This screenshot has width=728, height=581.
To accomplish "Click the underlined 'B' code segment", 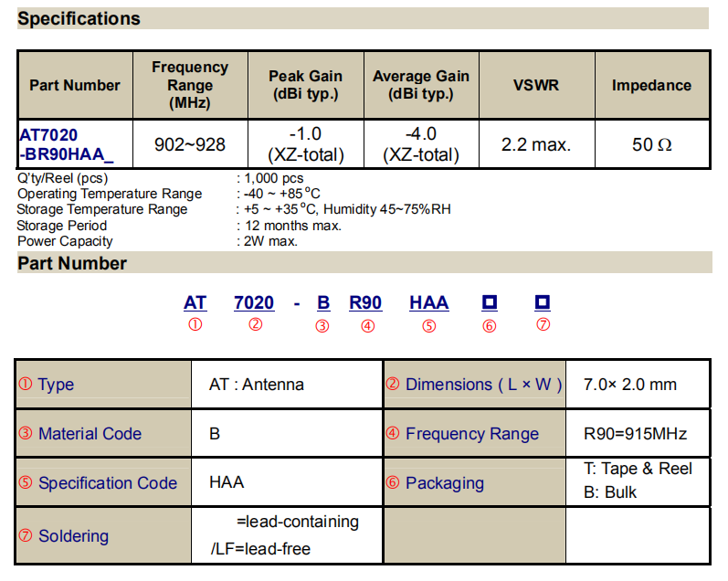I will pos(323,303).
